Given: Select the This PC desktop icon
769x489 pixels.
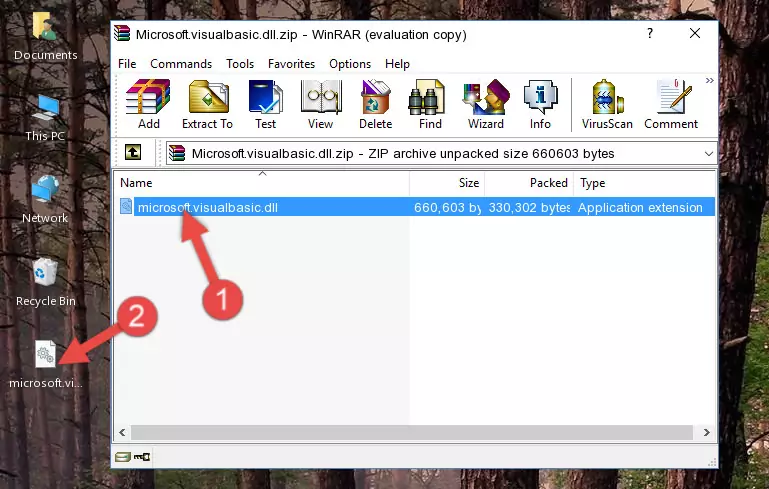Looking at the screenshot, I should (45, 118).
